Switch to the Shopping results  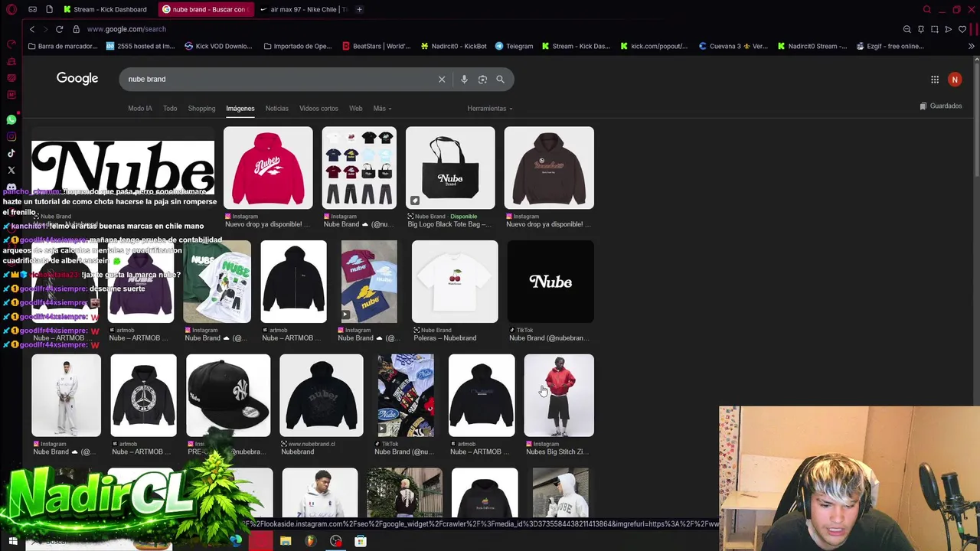(202, 109)
